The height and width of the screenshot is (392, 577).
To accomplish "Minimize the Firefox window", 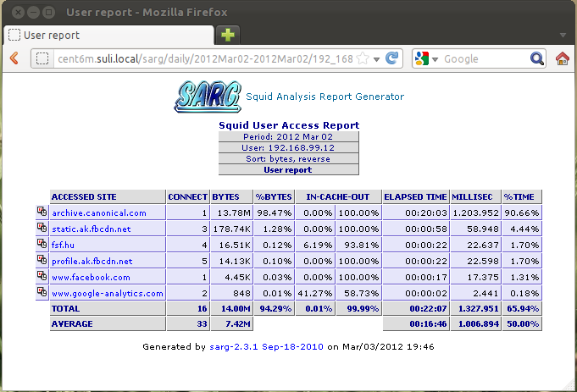I will [34, 13].
